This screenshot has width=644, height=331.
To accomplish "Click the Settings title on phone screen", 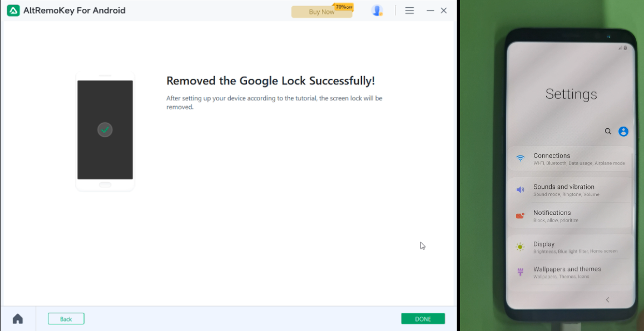I will [x=571, y=94].
